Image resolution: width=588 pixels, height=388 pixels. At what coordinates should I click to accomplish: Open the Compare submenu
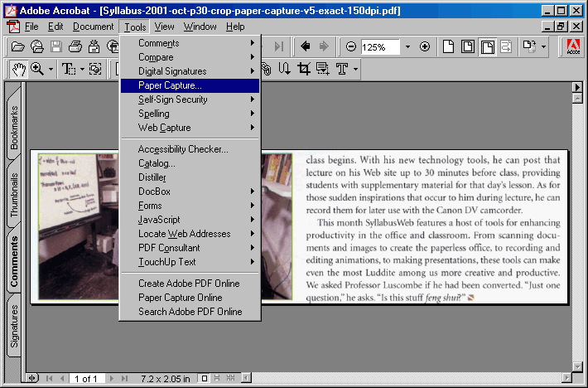(x=190, y=57)
